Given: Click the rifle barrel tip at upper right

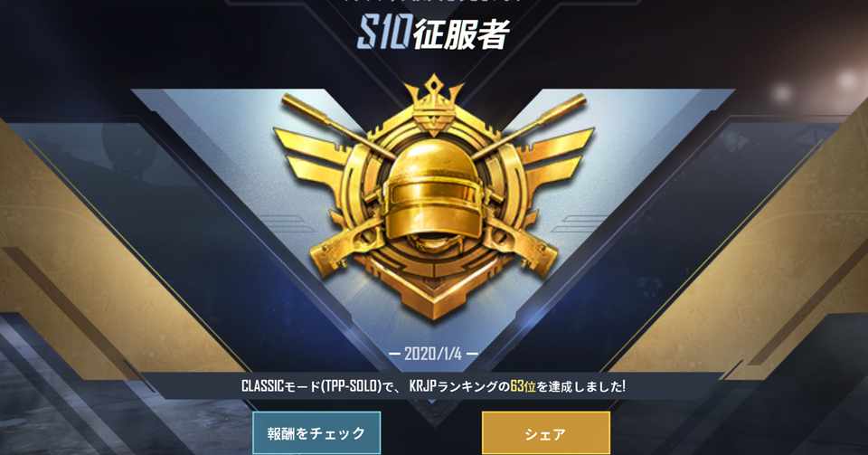Looking at the screenshot, I should [571, 103].
